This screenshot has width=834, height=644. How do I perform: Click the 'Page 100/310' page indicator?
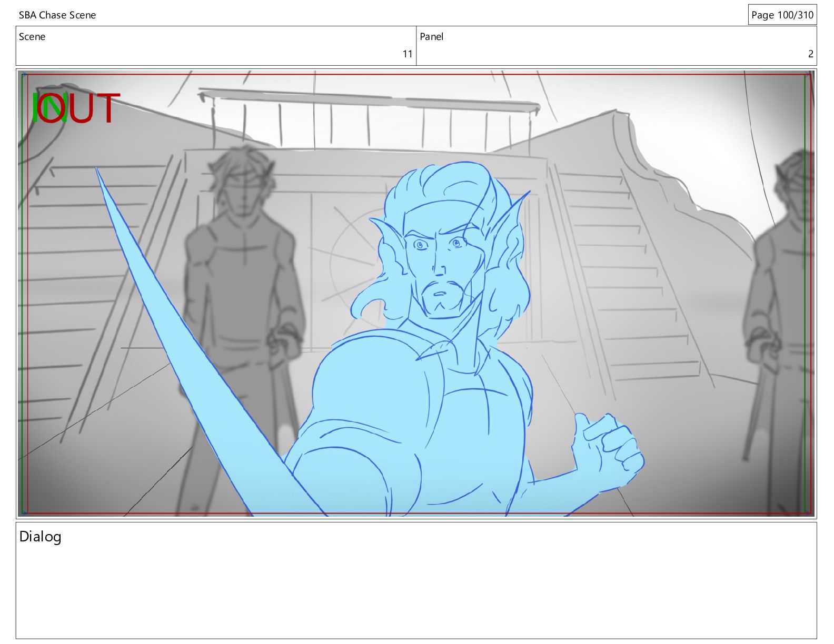click(782, 15)
